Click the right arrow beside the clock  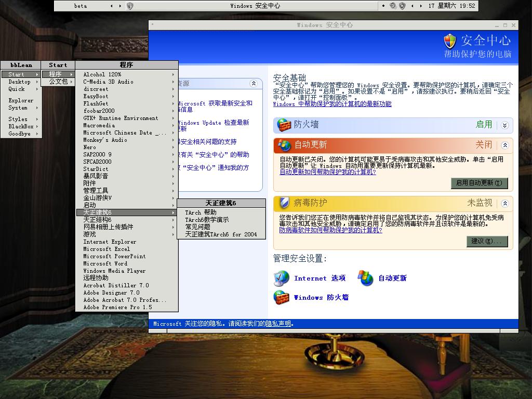tap(421, 6)
